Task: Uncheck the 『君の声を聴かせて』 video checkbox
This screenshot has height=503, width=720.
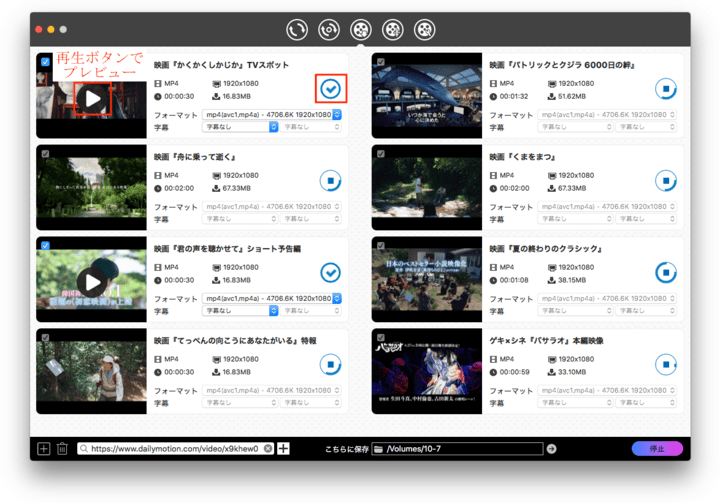Action: (x=45, y=245)
